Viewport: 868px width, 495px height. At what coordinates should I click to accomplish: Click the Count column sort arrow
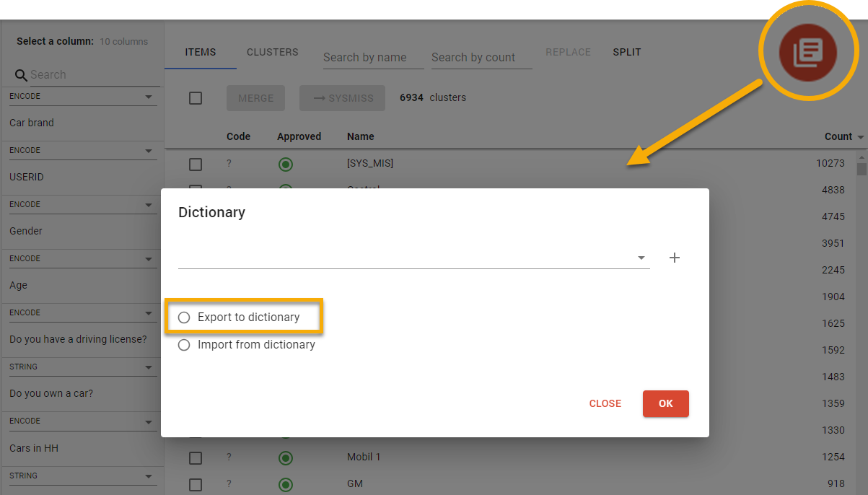pos(860,137)
